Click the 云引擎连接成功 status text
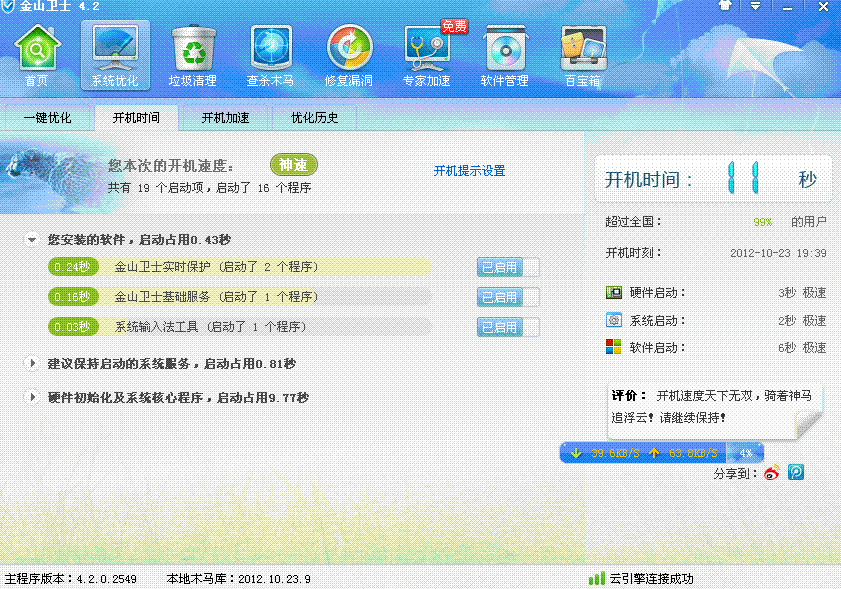The width and height of the screenshot is (841, 589). (x=651, y=579)
